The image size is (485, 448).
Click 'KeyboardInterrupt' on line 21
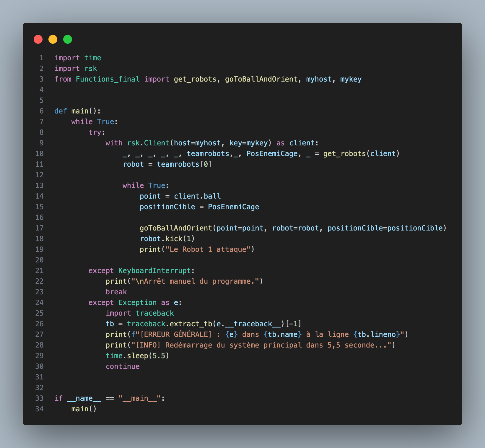click(x=155, y=271)
